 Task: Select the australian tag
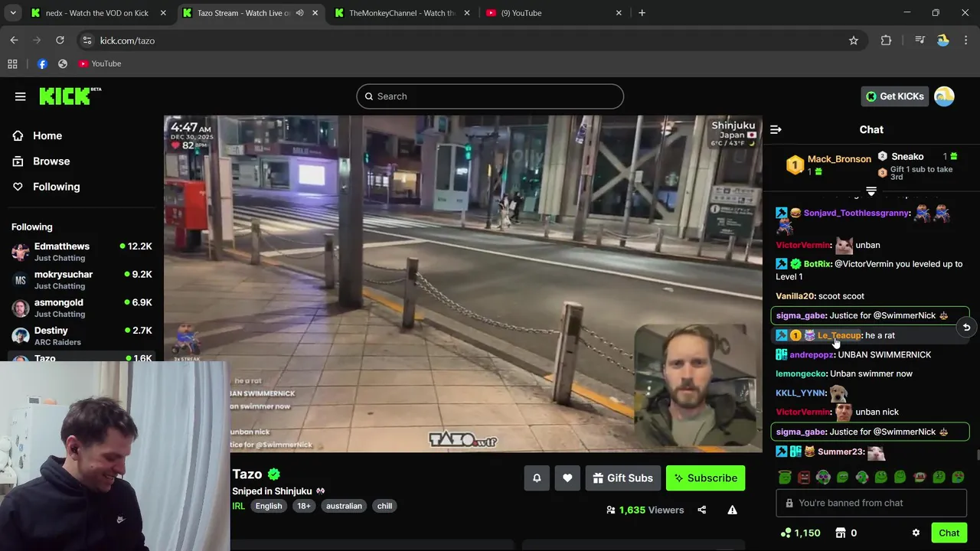click(x=344, y=506)
